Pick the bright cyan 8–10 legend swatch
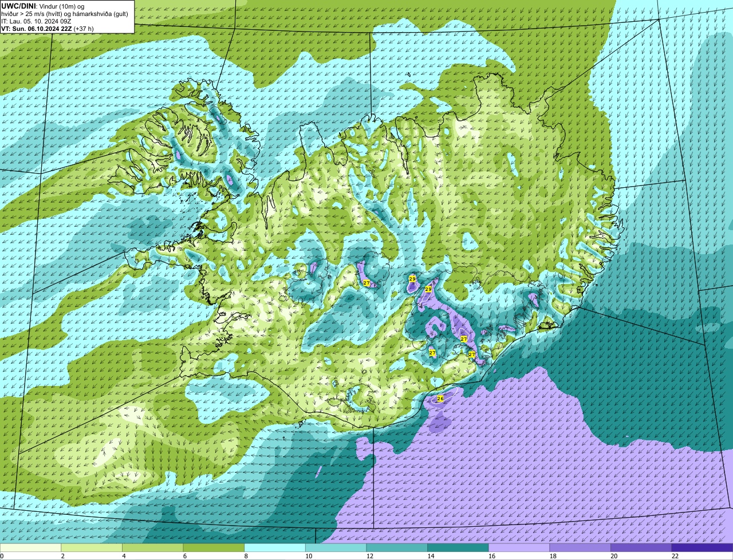This screenshot has height=560, width=733. [x=275, y=548]
